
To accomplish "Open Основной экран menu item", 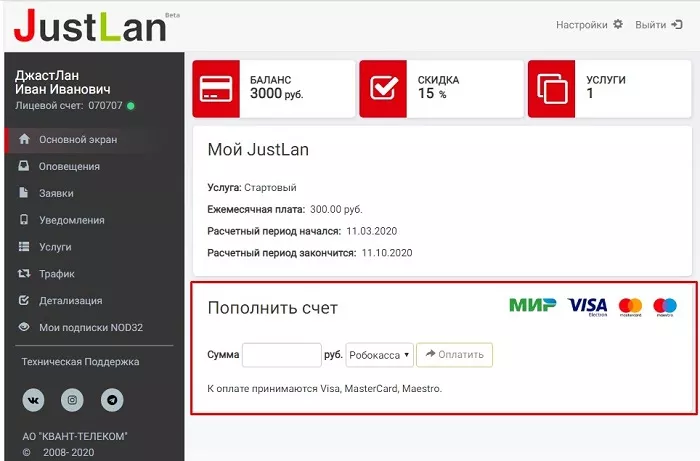I will point(78,140).
